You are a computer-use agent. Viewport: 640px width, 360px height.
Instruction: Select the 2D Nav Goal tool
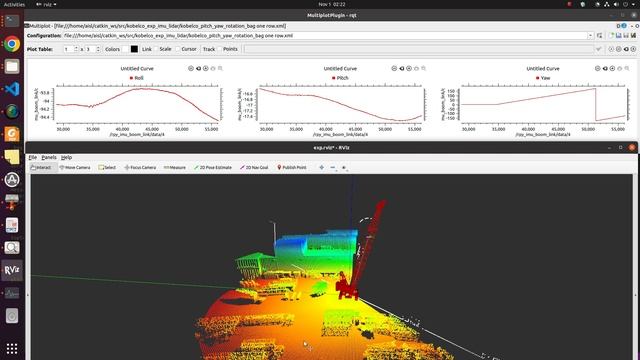click(x=254, y=167)
